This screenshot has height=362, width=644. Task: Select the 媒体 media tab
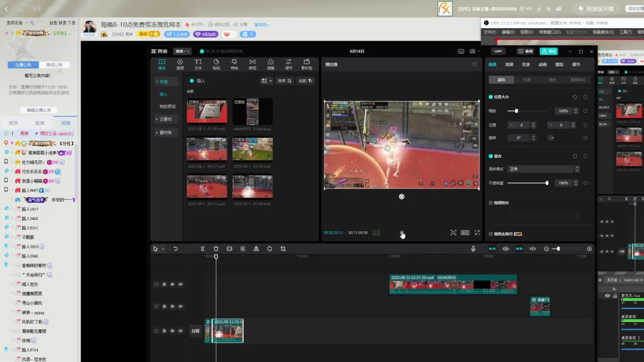click(162, 64)
